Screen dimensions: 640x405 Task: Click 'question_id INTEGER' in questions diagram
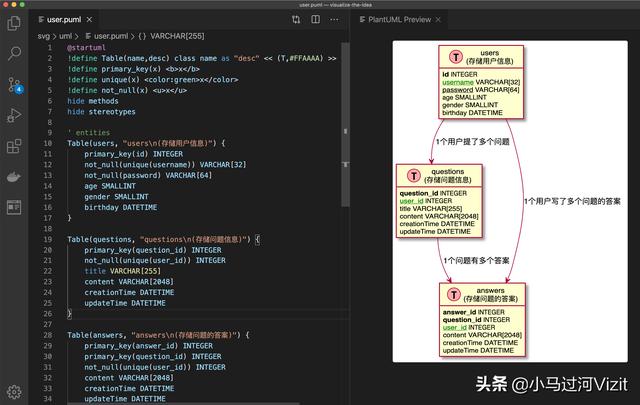(x=433, y=193)
